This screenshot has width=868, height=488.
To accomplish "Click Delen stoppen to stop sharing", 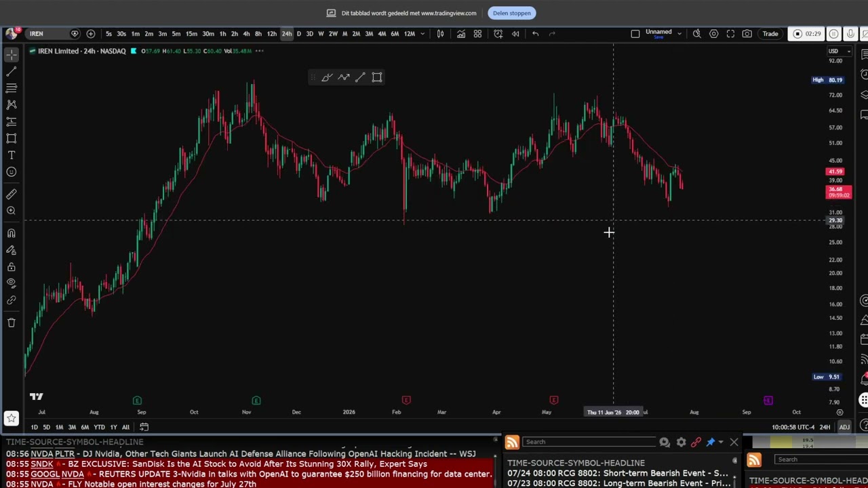I will tap(512, 13).
